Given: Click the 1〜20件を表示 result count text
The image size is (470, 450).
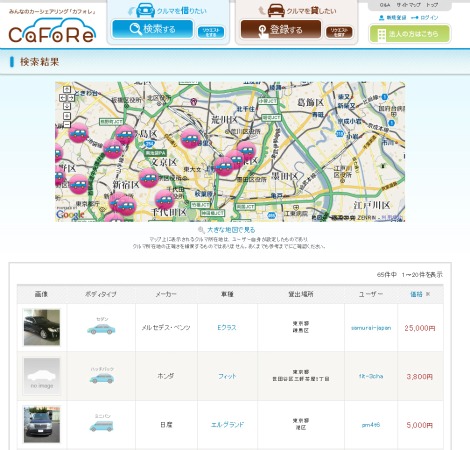Looking at the screenshot, I should click(x=422, y=275).
